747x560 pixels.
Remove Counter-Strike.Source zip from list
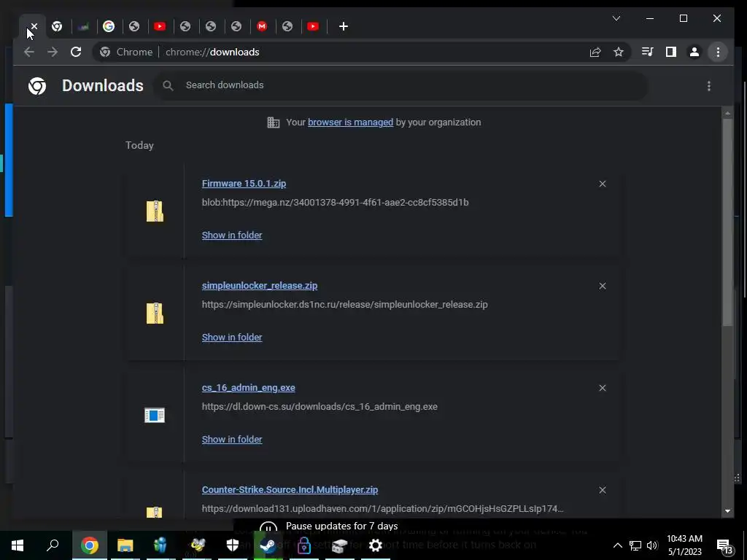[603, 490]
